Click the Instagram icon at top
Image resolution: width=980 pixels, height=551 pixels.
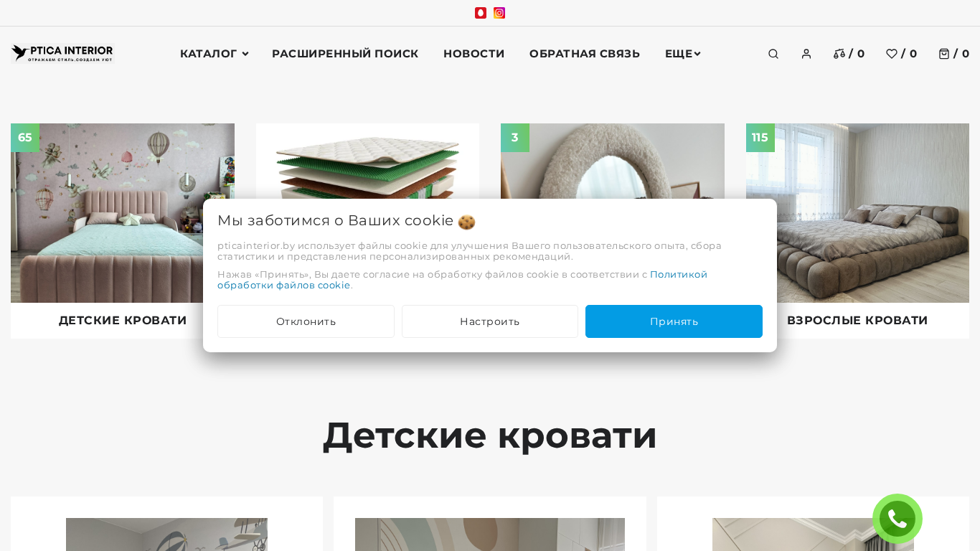(x=499, y=13)
